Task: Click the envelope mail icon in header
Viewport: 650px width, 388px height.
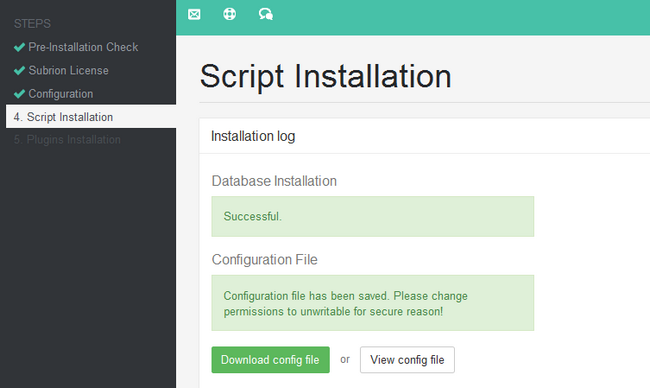Action: click(x=194, y=15)
